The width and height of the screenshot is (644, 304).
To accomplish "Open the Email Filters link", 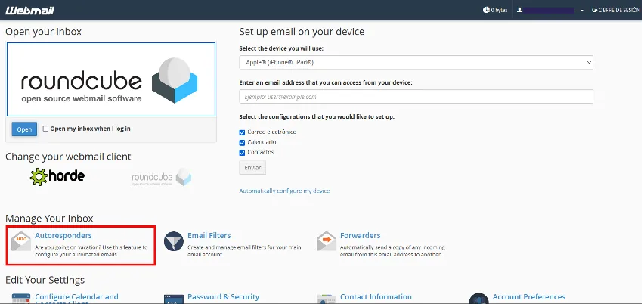I will 209,235.
